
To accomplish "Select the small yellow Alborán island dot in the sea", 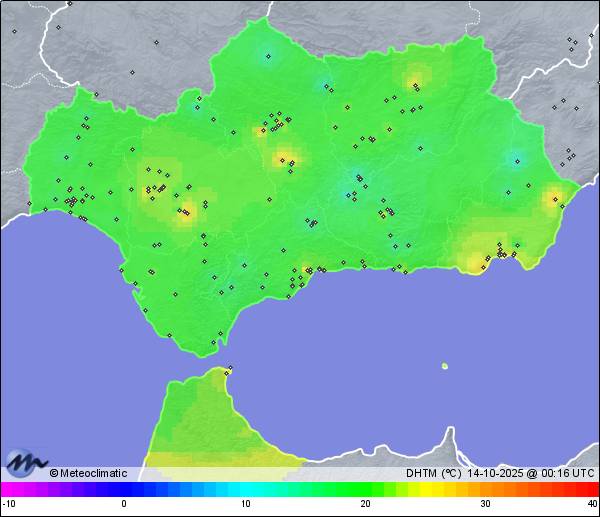I will click(x=445, y=366).
